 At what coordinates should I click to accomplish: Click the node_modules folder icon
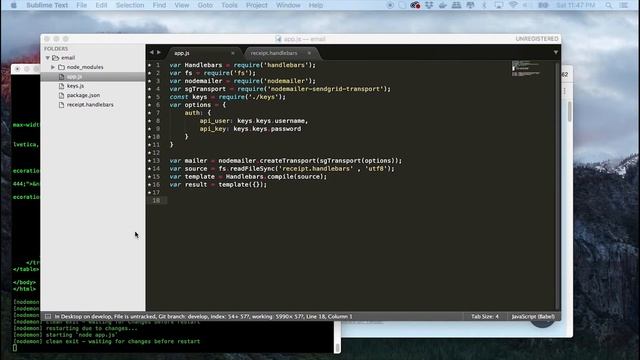click(62, 67)
